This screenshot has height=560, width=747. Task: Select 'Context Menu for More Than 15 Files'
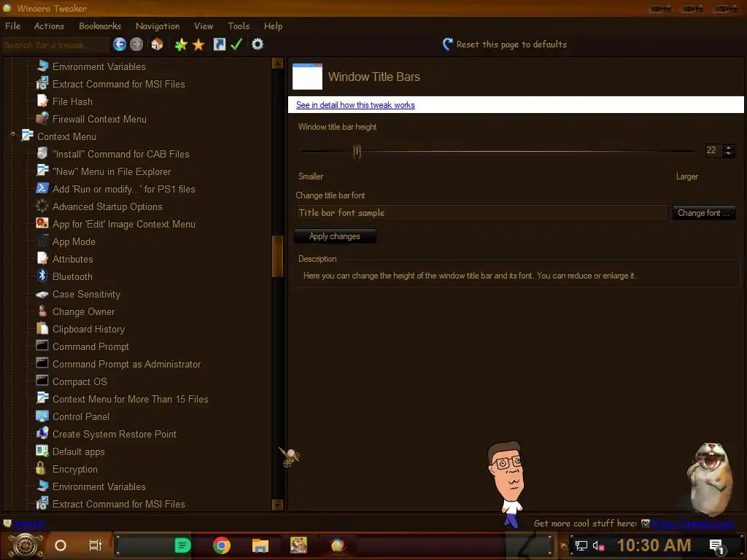130,400
